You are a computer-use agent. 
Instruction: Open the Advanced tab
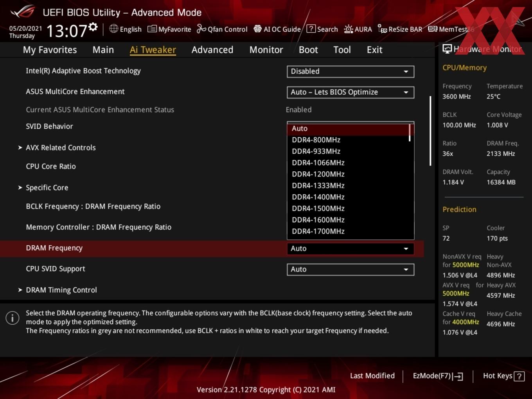point(212,50)
